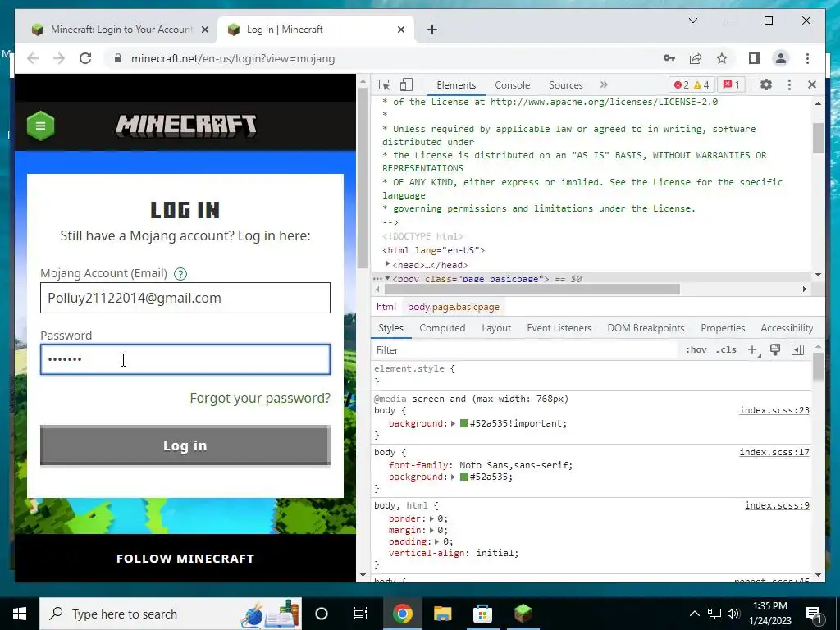840x630 pixels.
Task: Open the Chrome three-dot menu
Action: click(x=807, y=58)
